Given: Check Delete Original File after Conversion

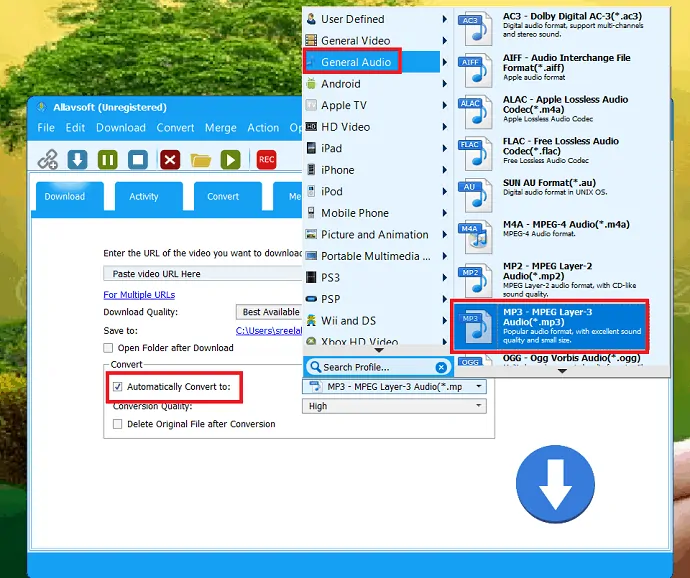Looking at the screenshot, I should [x=118, y=424].
